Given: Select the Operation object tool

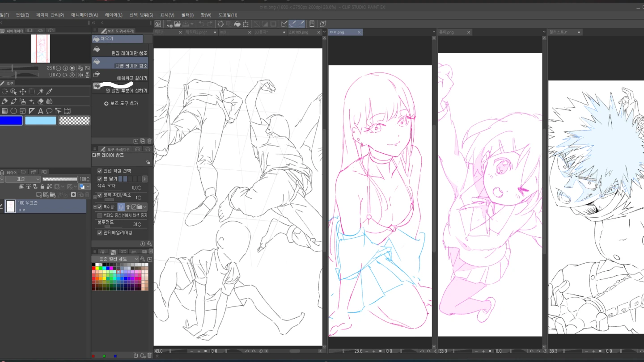Looking at the screenshot, I should pyautogui.click(x=13, y=92).
